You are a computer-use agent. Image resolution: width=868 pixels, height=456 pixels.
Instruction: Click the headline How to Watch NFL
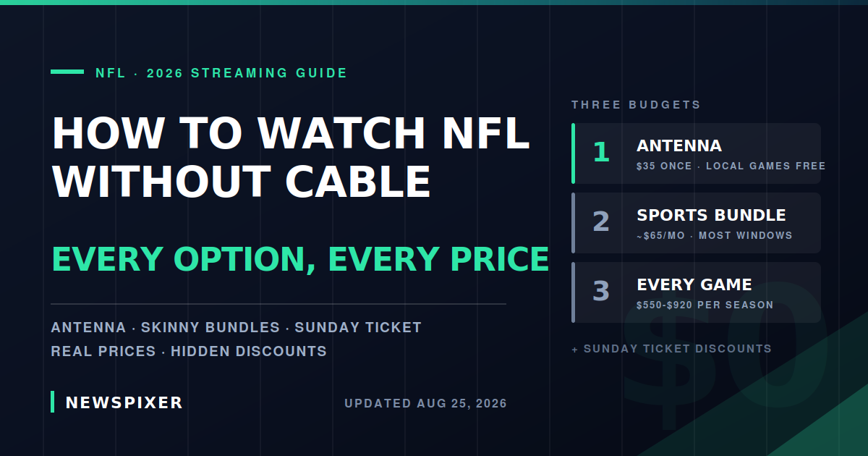coord(291,134)
